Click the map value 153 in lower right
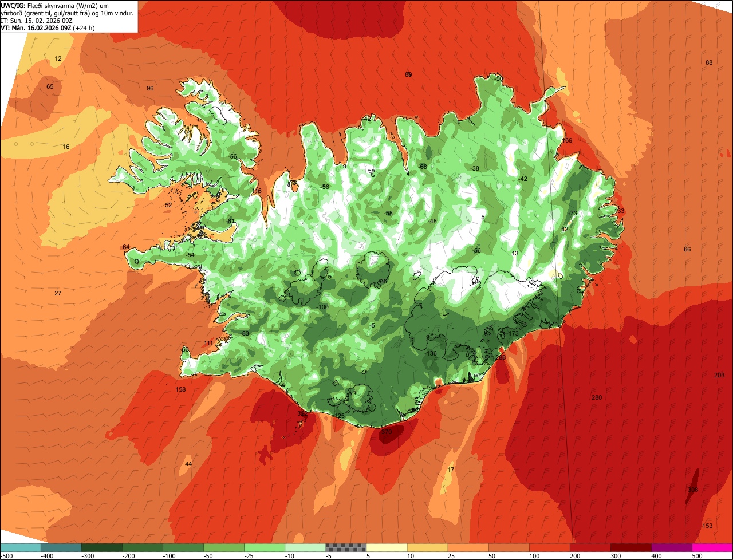Screen dimensions: 733x560 [x=707, y=526]
